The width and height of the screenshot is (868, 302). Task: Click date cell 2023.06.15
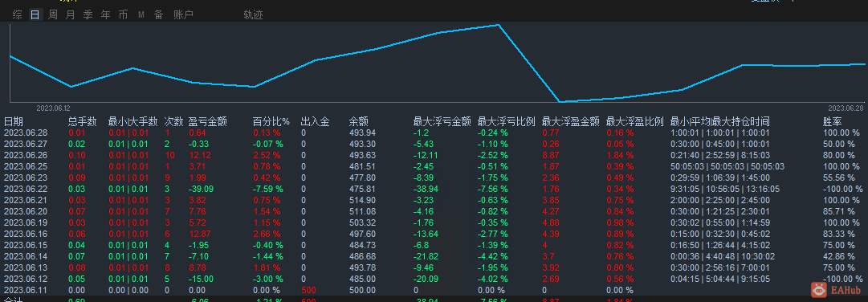pyautogui.click(x=26, y=245)
